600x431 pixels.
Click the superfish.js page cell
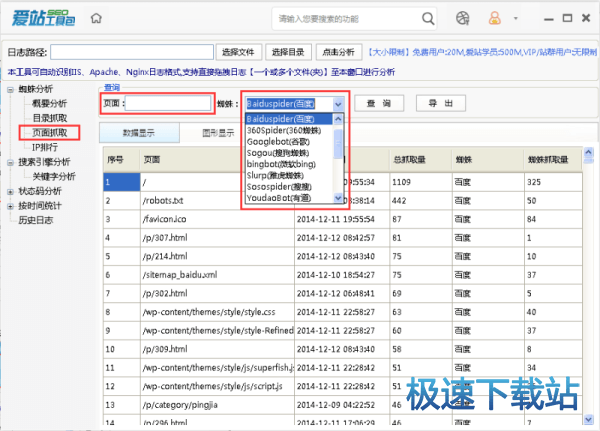[x=217, y=368]
